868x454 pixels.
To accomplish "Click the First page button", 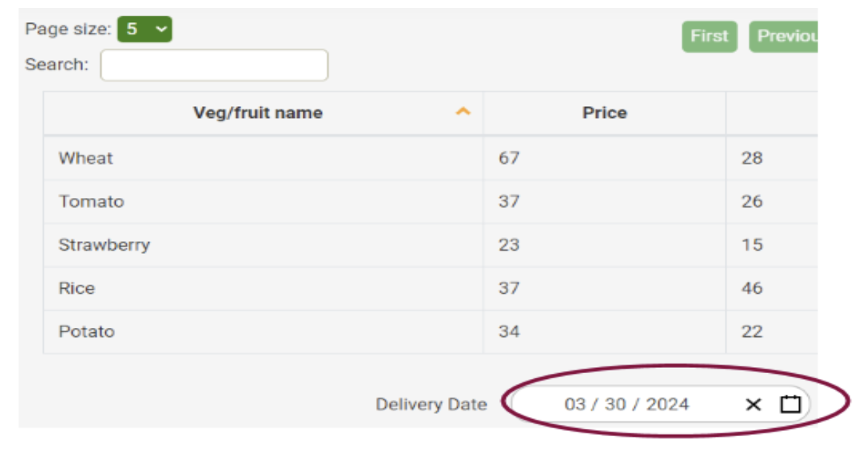I will (x=709, y=36).
